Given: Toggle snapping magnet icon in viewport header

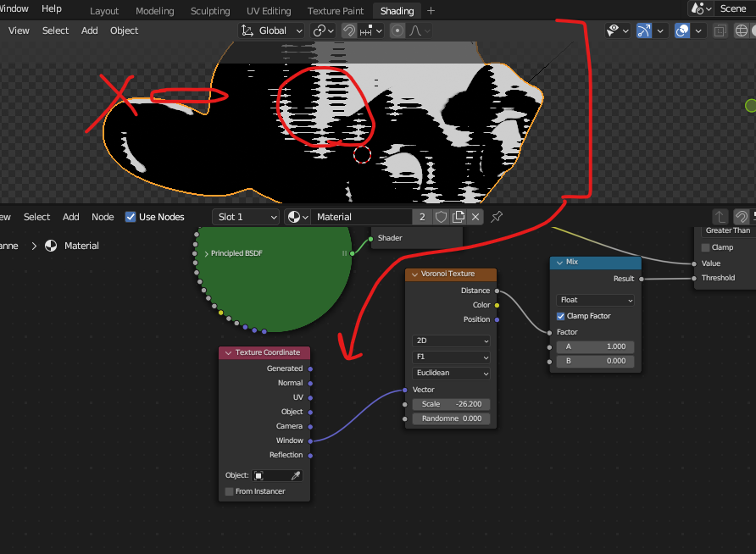Looking at the screenshot, I should pos(348,30).
